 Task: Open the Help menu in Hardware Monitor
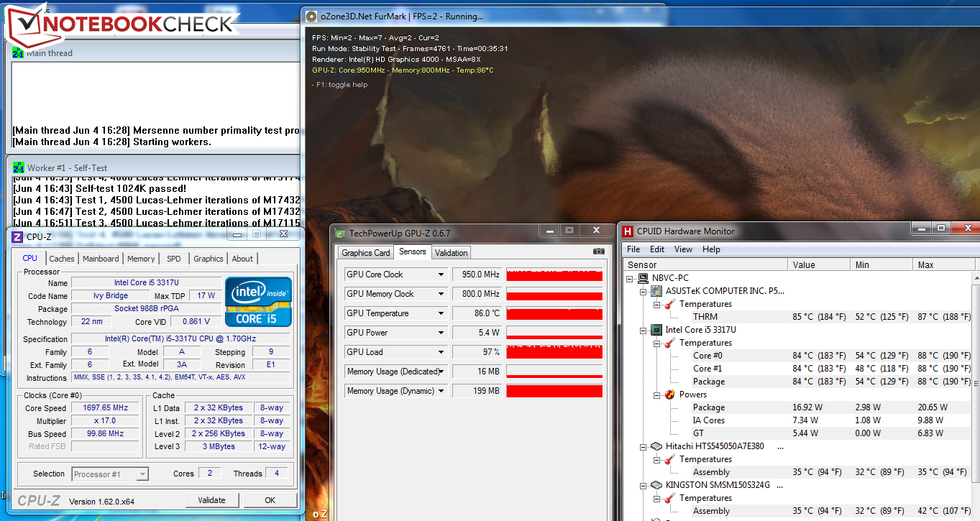(x=711, y=249)
